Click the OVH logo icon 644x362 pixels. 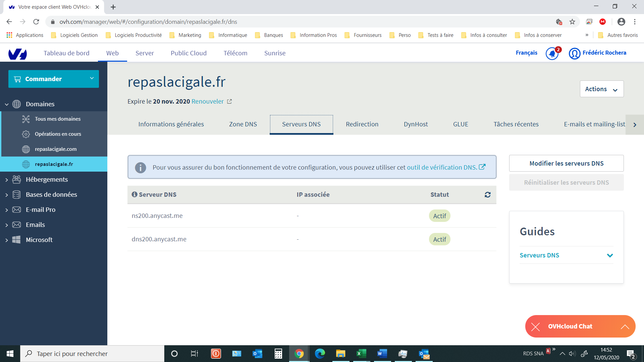point(17,54)
